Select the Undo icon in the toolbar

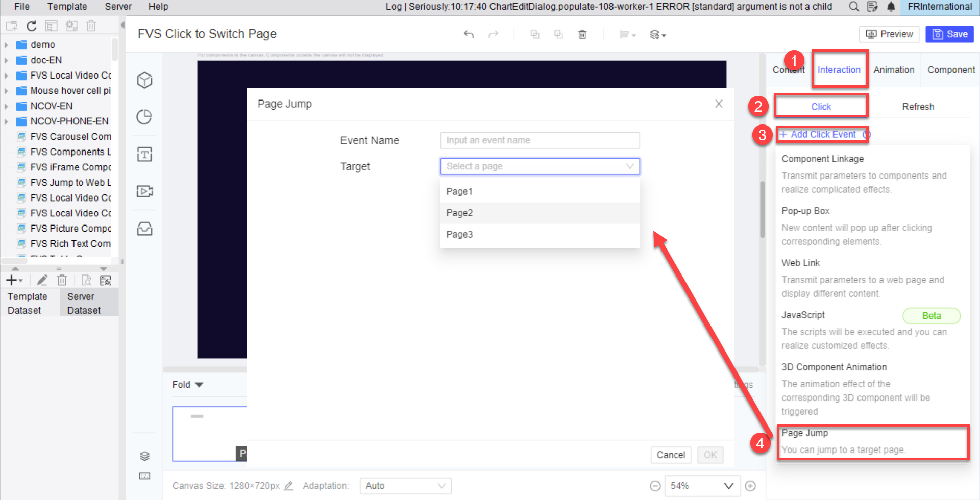[468, 34]
